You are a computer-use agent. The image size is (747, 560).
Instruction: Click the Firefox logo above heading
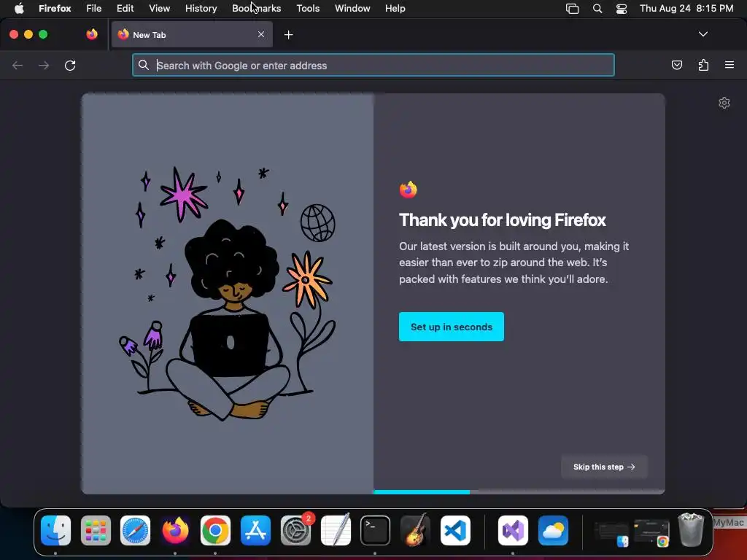[409, 190]
